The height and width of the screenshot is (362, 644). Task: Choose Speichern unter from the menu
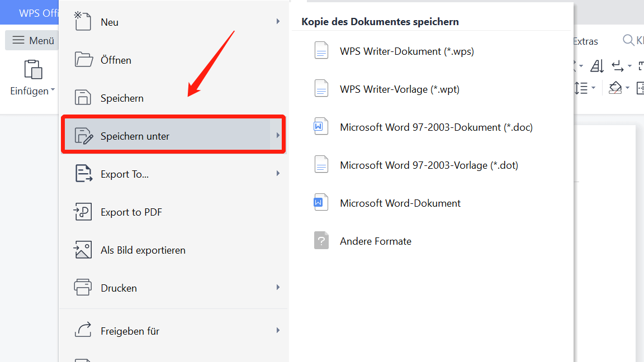[135, 136]
